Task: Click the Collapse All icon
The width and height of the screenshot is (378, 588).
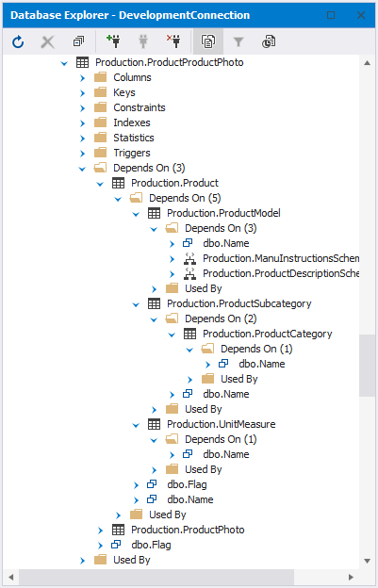Action: coord(78,41)
